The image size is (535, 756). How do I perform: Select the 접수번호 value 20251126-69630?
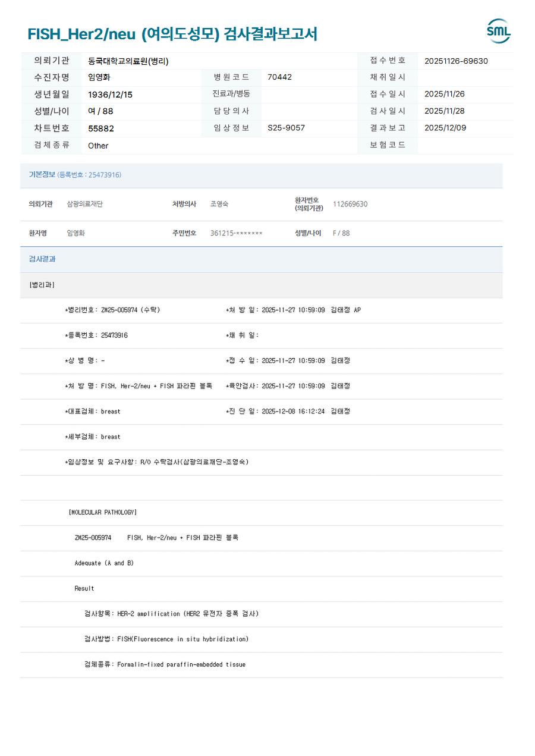click(x=456, y=61)
